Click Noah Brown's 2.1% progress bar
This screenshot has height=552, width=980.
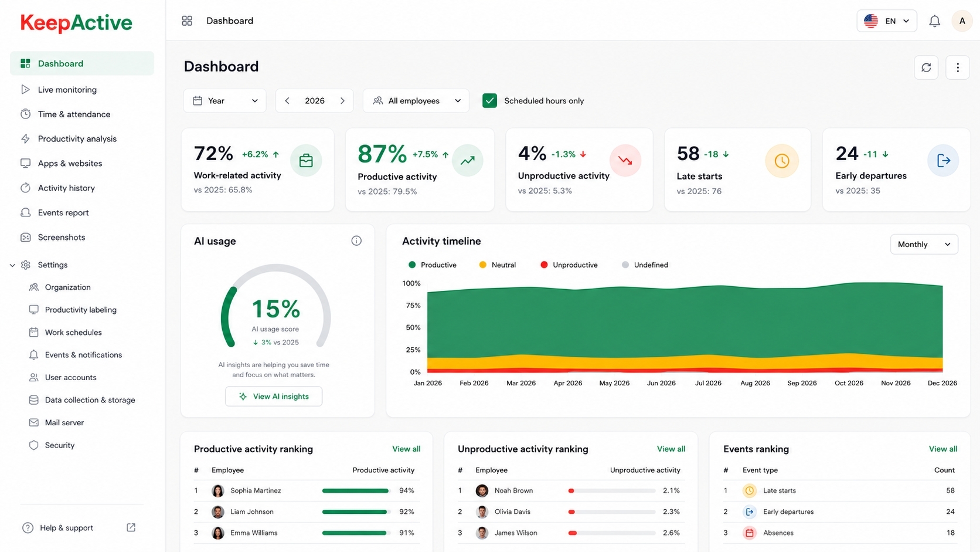pyautogui.click(x=611, y=490)
